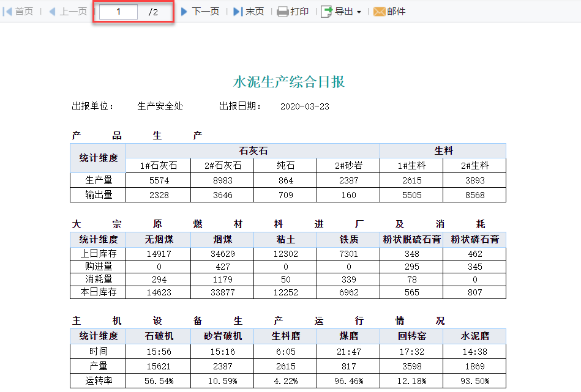This screenshot has height=392, width=581.
Task: Click the 铁质 column header
Action: (348, 240)
